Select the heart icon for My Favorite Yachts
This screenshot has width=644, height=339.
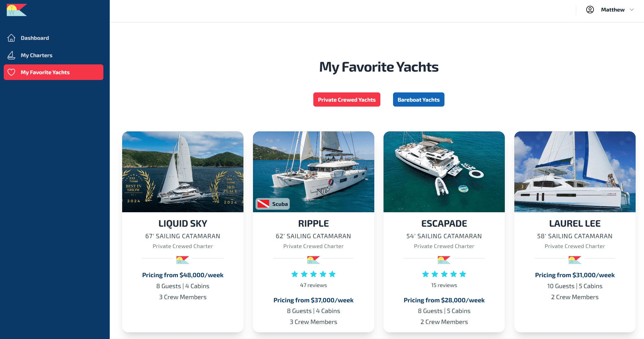tap(12, 72)
